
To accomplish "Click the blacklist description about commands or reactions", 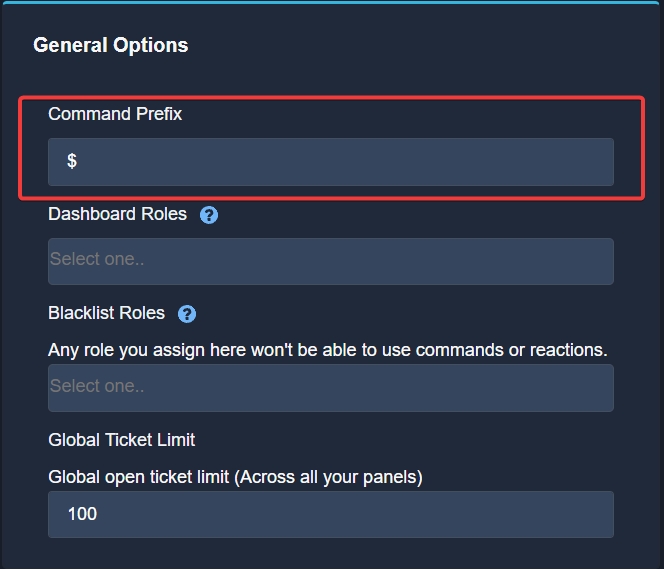I will point(328,350).
